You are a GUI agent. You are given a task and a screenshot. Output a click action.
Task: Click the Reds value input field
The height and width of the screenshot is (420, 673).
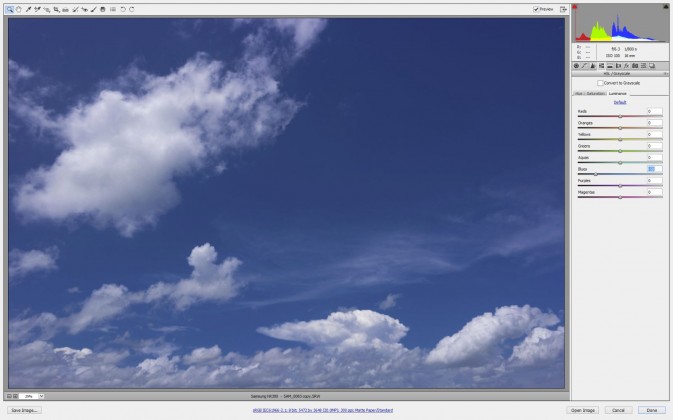tap(655, 111)
